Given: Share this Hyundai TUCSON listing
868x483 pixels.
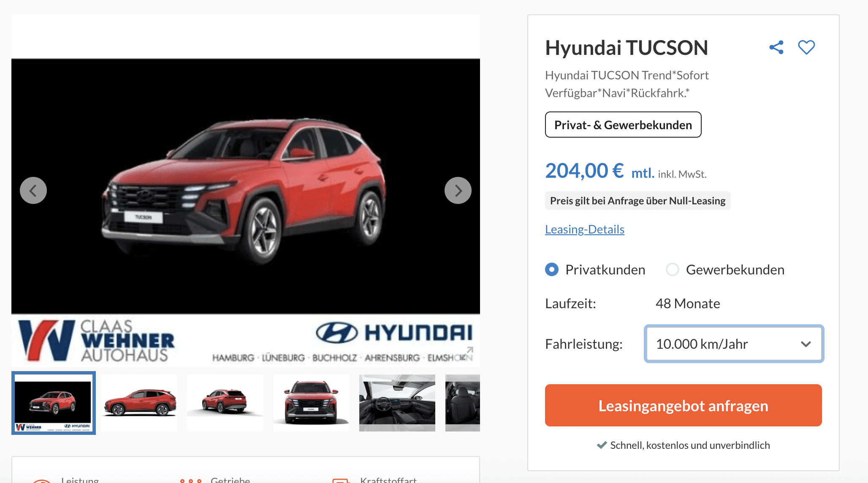Looking at the screenshot, I should [x=776, y=47].
